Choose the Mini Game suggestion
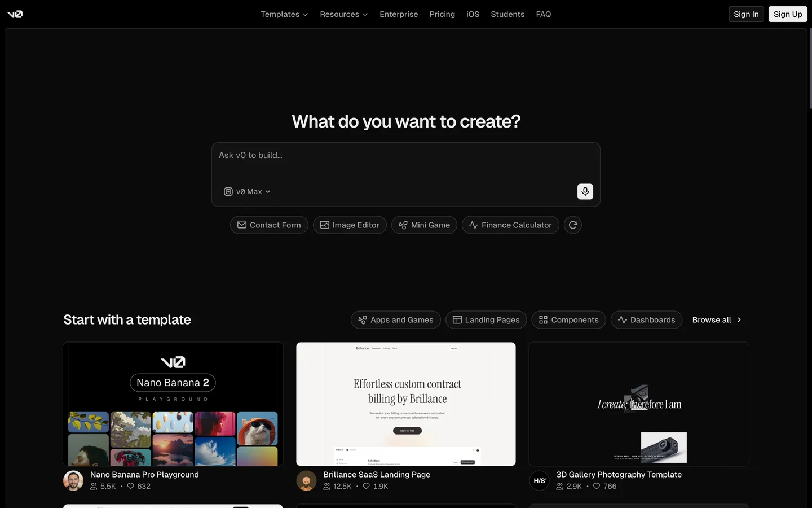This screenshot has width=812, height=508. point(424,225)
